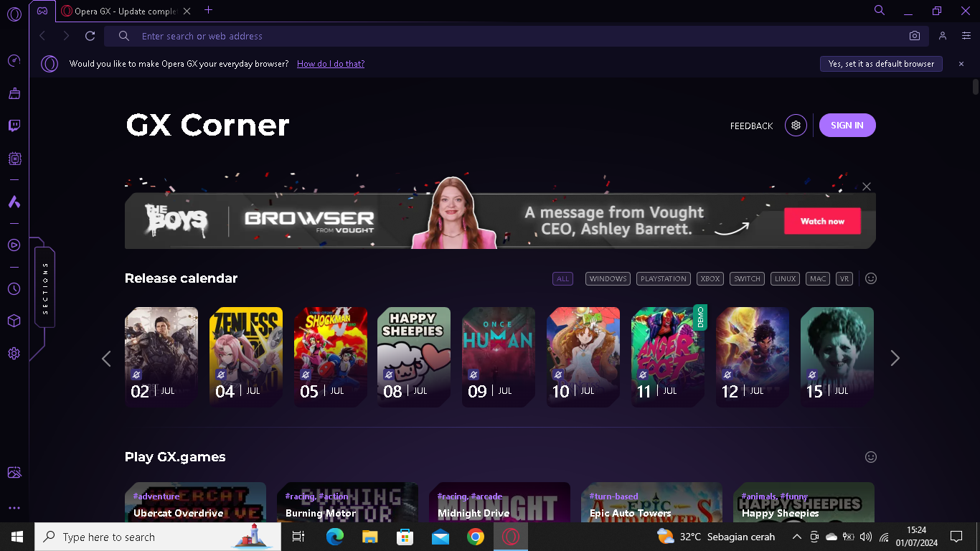Toggle the notification bell on the 15 JUL card

[x=812, y=375]
